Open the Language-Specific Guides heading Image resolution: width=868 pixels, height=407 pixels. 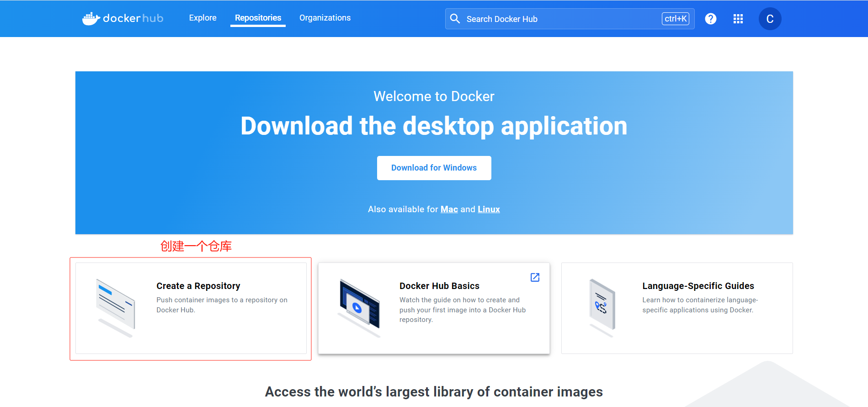point(698,286)
